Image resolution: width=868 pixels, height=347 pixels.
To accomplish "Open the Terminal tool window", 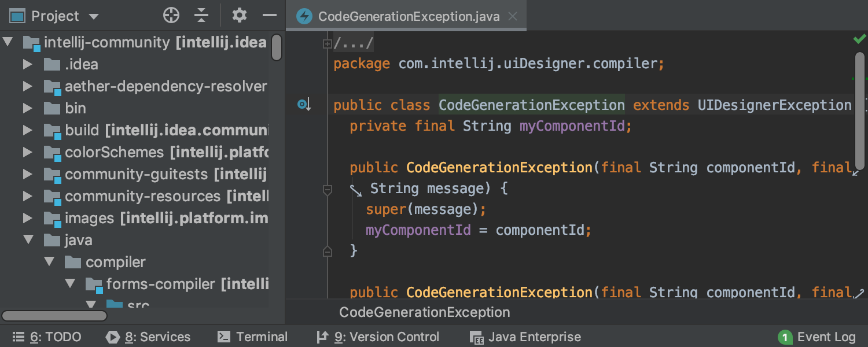I will 252,337.
